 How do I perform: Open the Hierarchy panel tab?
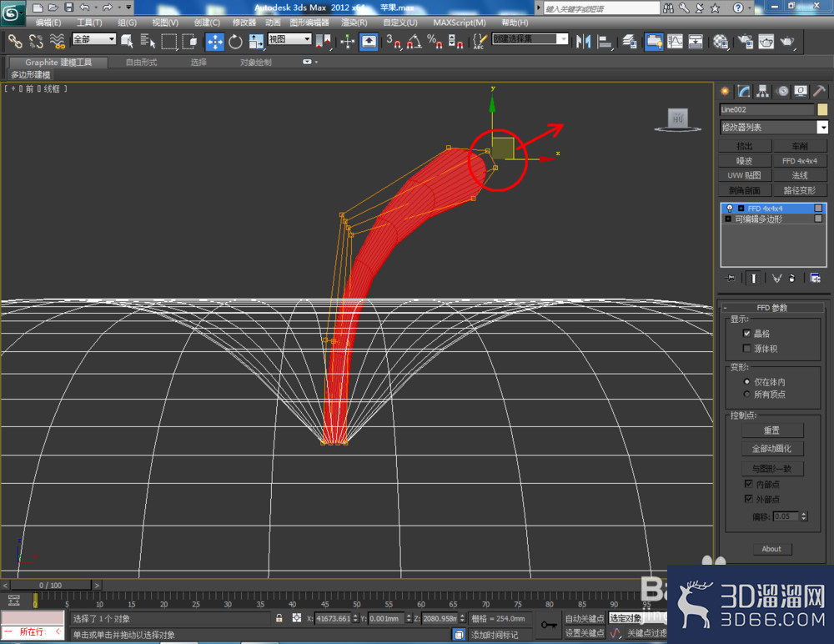pos(763,91)
